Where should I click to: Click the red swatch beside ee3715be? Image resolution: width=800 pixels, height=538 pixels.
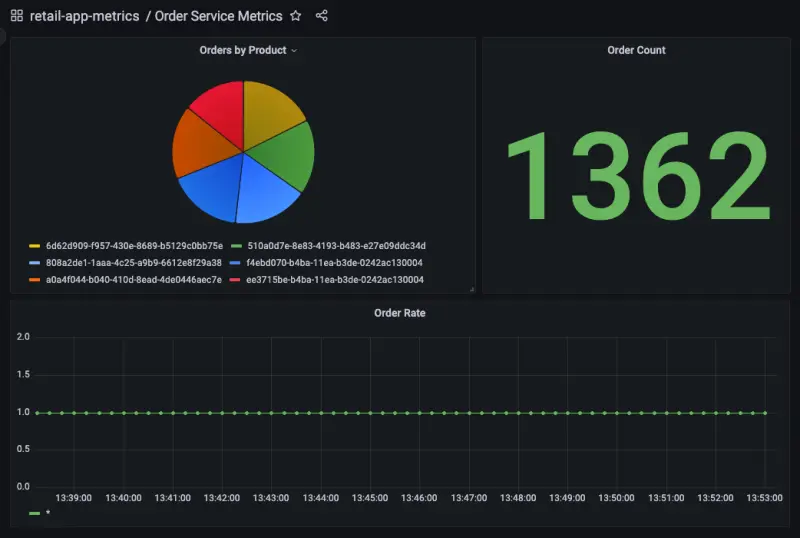236,279
